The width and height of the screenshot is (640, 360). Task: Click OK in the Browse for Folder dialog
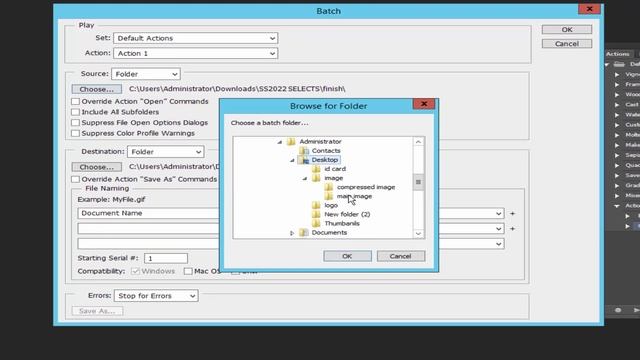(347, 256)
